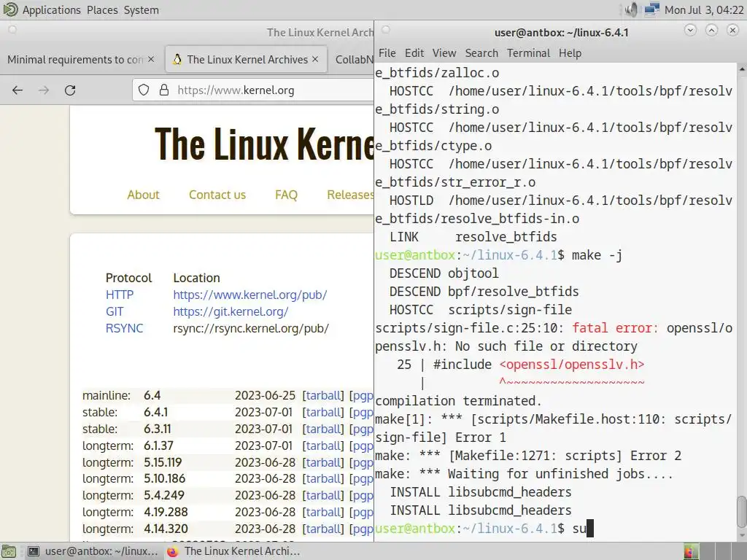Viewport: 747px width, 560px height.
Task: Click the Tux favicon on the active tab
Action: click(177, 60)
